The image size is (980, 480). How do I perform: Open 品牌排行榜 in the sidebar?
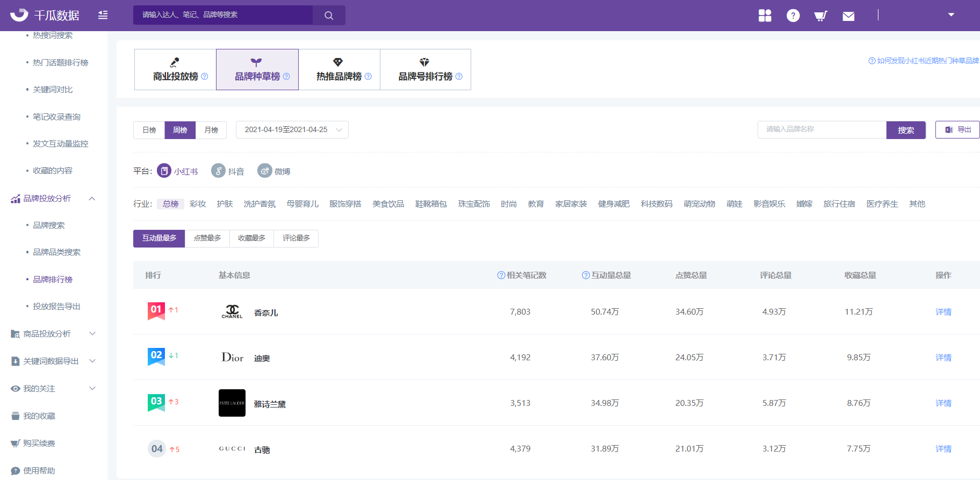[53, 280]
